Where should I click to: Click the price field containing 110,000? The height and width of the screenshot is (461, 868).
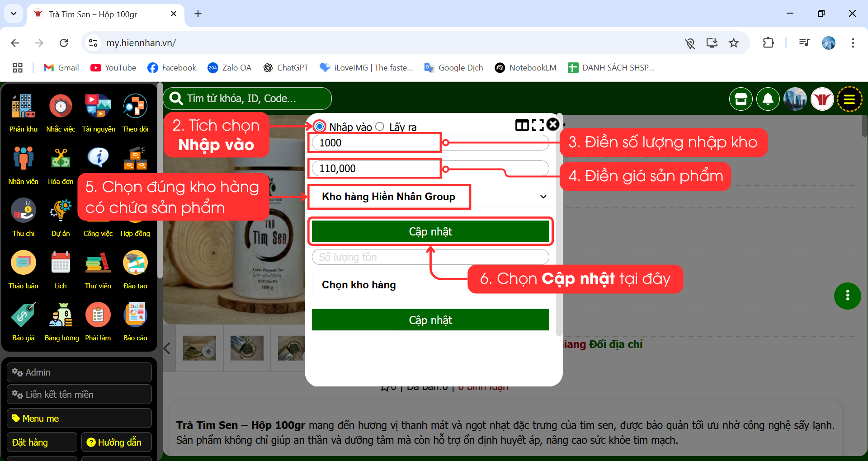click(430, 169)
